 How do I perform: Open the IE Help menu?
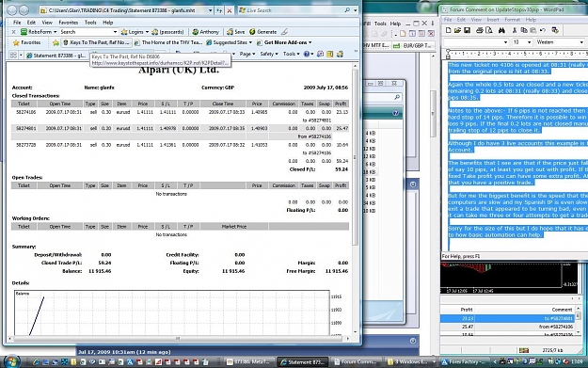(x=107, y=23)
